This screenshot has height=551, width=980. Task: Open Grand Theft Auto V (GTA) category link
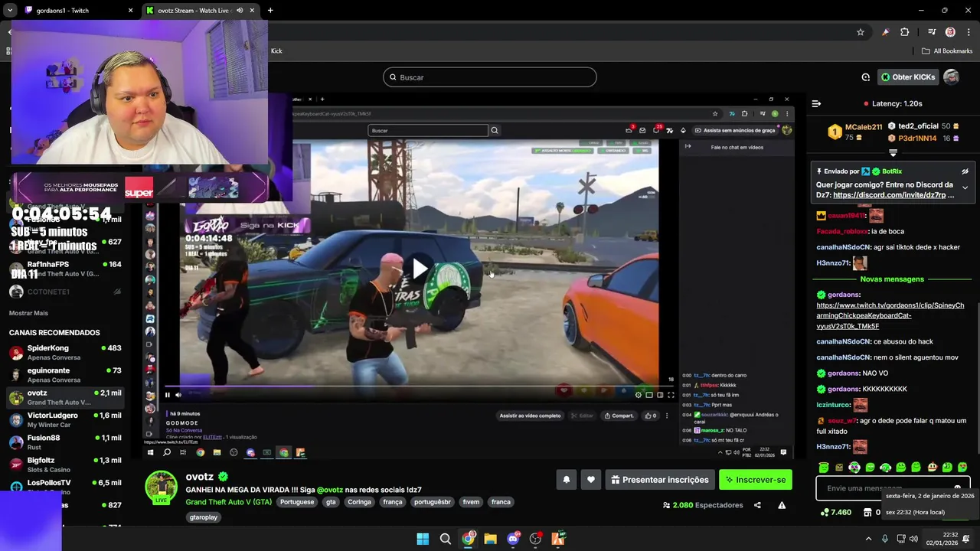pos(228,502)
